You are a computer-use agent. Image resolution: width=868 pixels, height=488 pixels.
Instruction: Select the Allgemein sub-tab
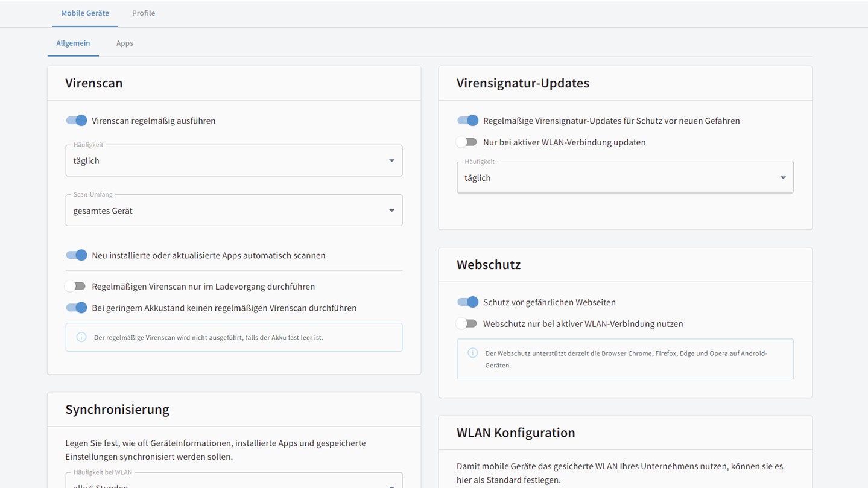(73, 43)
